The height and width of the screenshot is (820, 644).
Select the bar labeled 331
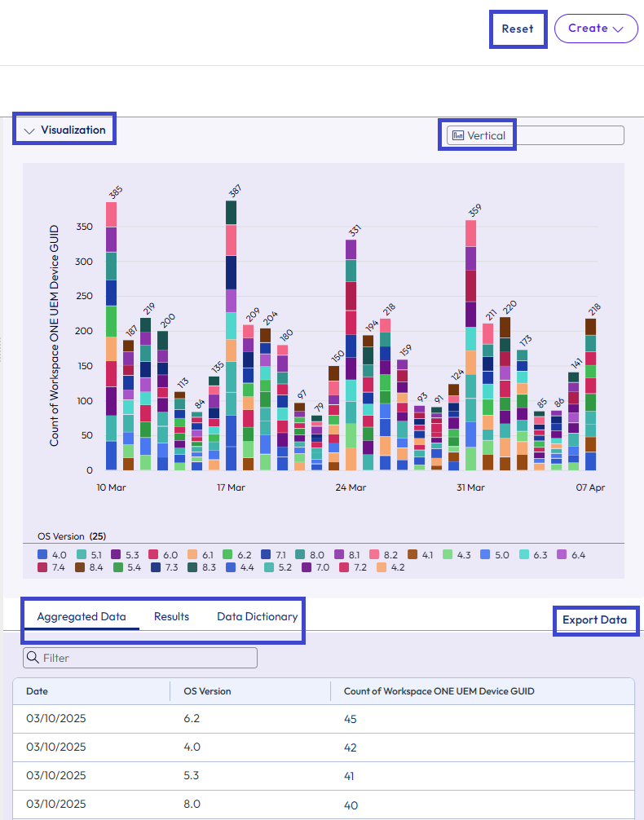point(351,355)
